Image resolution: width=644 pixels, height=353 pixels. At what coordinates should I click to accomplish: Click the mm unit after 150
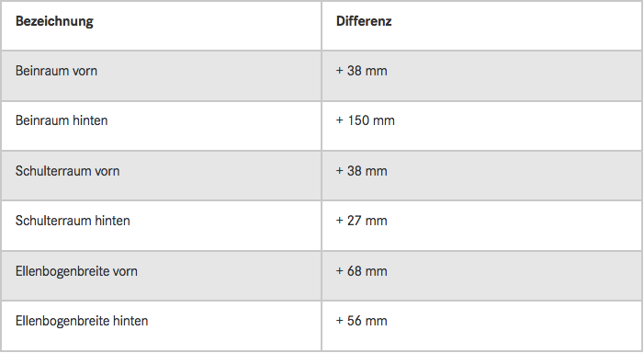point(384,120)
